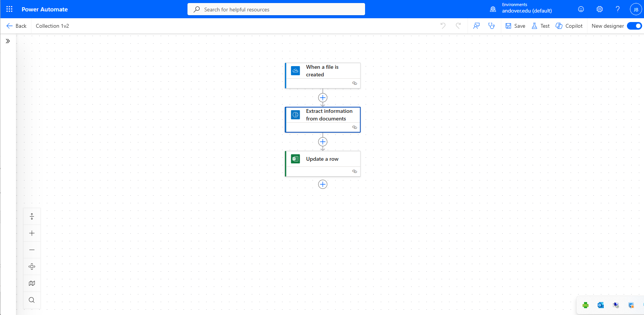Screen dimensions: 644x315
Task: Toggle the New designer switch off
Action: click(634, 26)
